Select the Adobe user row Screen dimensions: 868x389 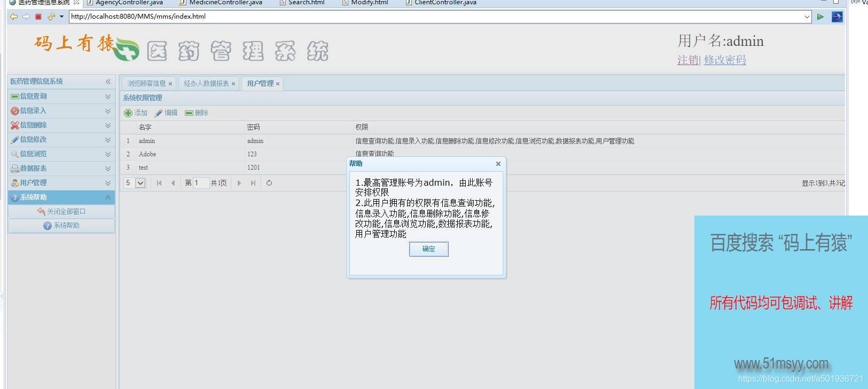(482, 154)
